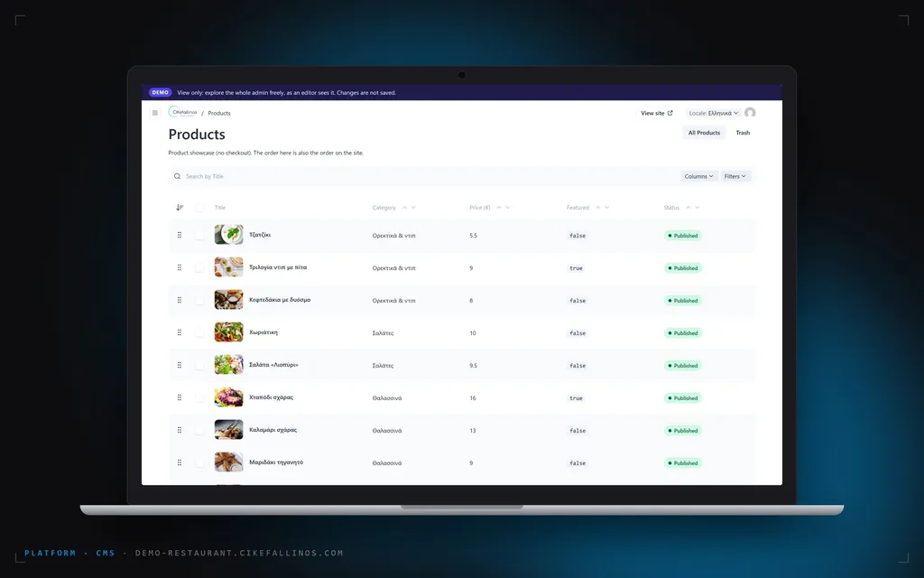Sort ascending by Status column arrow
This screenshot has height=578, width=924.
(x=688, y=207)
